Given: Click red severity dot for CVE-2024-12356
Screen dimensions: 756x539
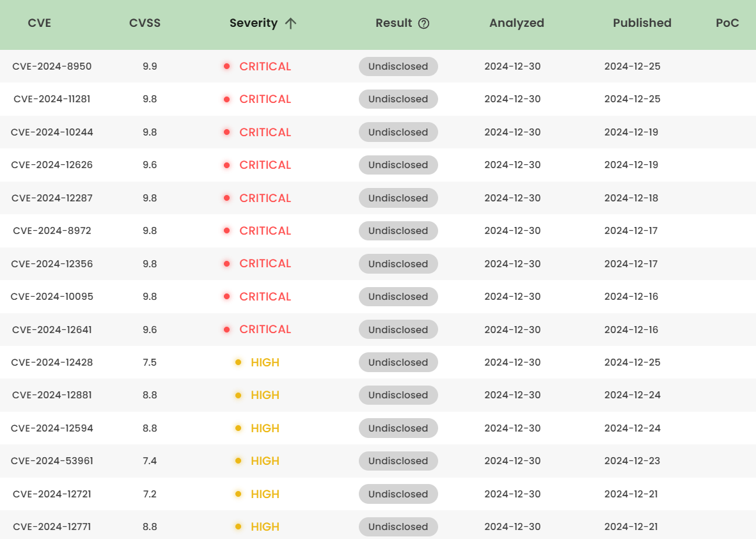Looking at the screenshot, I should (x=226, y=263).
